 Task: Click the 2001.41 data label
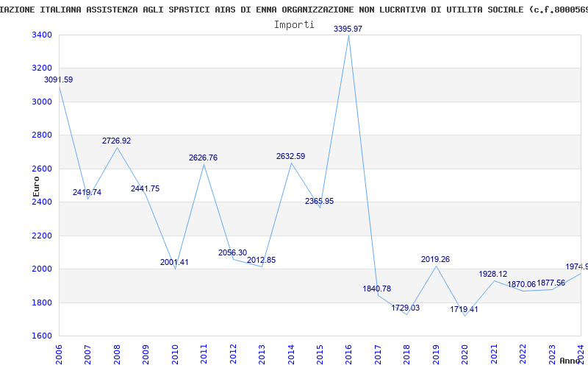[174, 262]
